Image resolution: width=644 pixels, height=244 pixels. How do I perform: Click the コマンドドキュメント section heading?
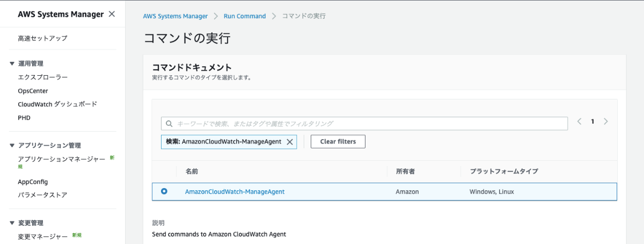pyautogui.click(x=192, y=67)
